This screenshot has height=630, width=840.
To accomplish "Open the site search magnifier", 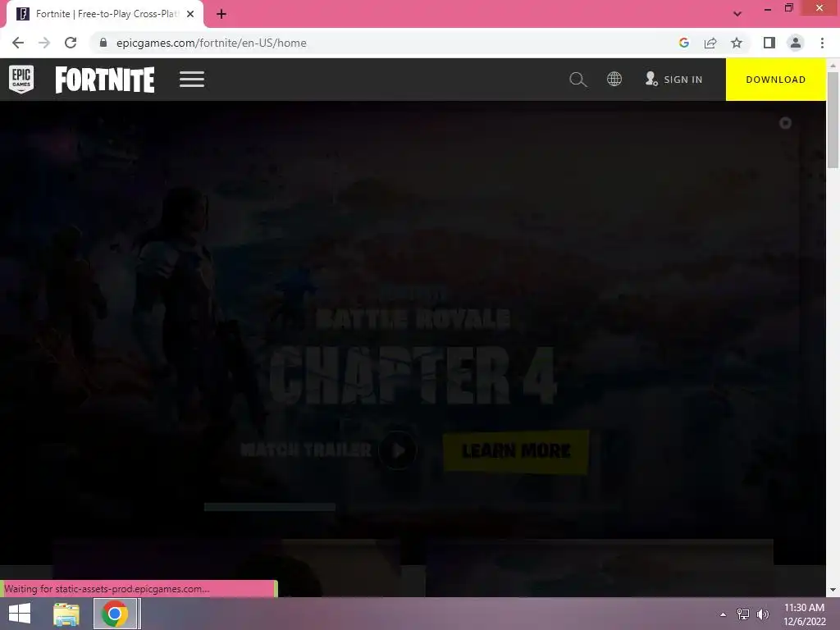I will click(578, 80).
